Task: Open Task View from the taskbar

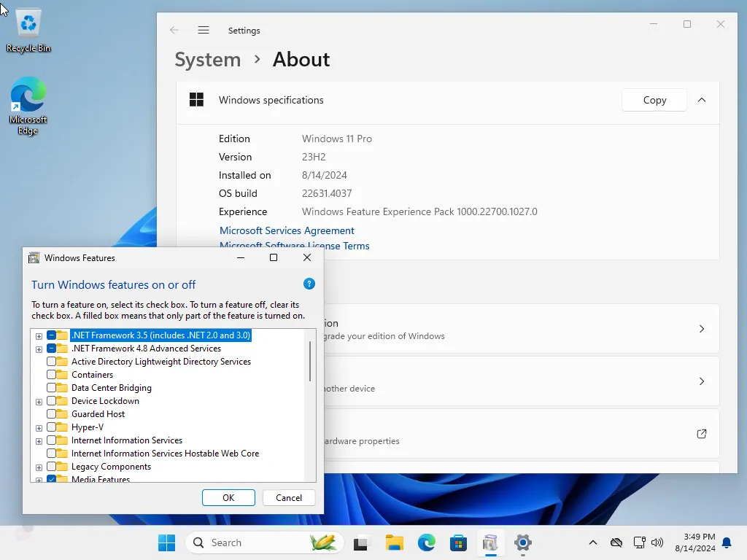Action: [360, 542]
